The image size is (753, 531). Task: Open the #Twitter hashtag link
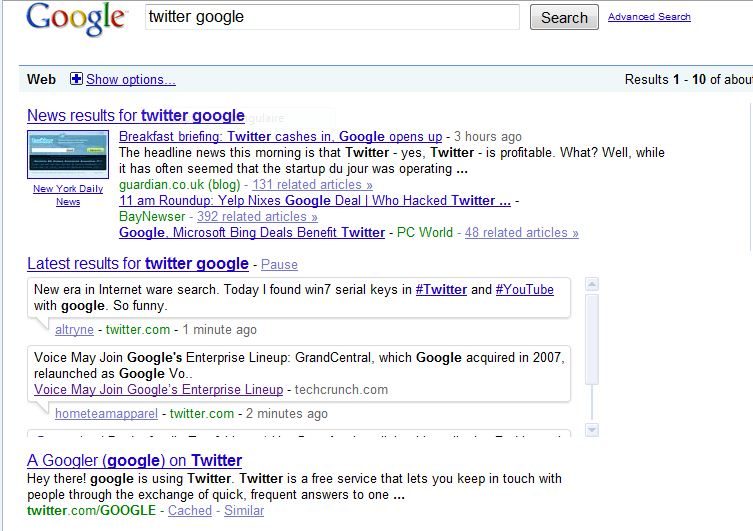[440, 290]
